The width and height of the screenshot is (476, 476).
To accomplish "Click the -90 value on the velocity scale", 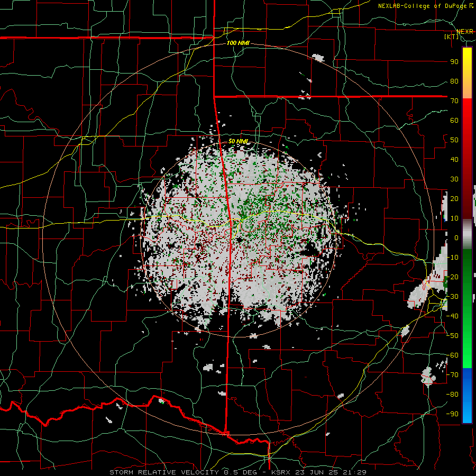I will click(x=452, y=414).
